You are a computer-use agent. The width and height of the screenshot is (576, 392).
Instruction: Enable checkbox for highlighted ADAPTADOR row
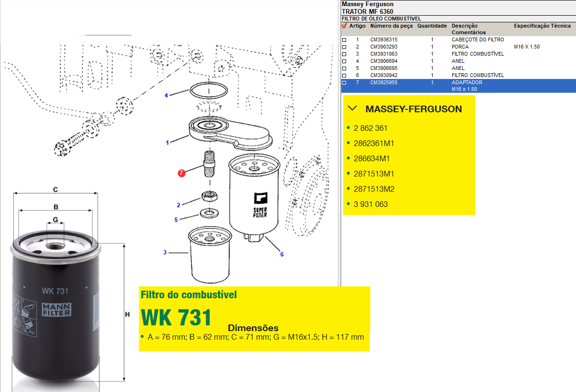344,83
